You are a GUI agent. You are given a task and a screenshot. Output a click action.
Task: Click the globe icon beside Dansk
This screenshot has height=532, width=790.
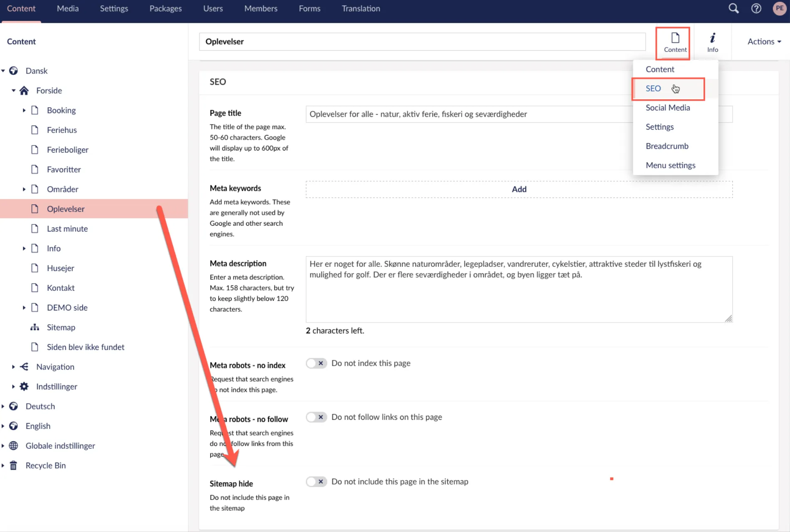coord(14,71)
